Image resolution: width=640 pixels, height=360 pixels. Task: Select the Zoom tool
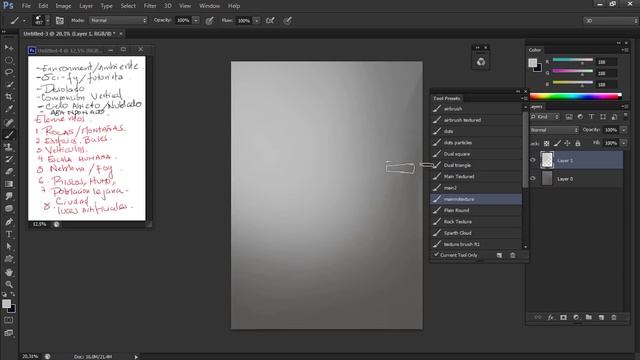[x=9, y=284]
